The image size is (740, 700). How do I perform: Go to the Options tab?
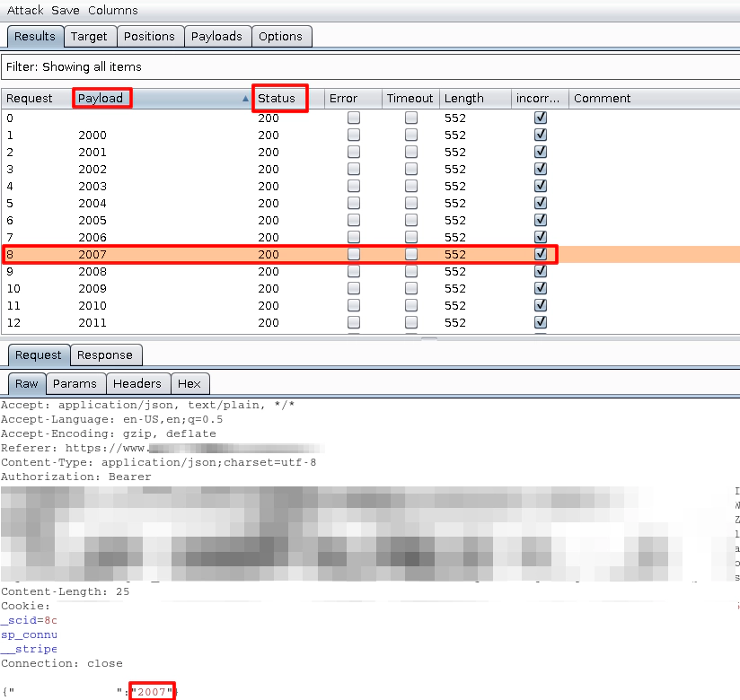tap(280, 37)
